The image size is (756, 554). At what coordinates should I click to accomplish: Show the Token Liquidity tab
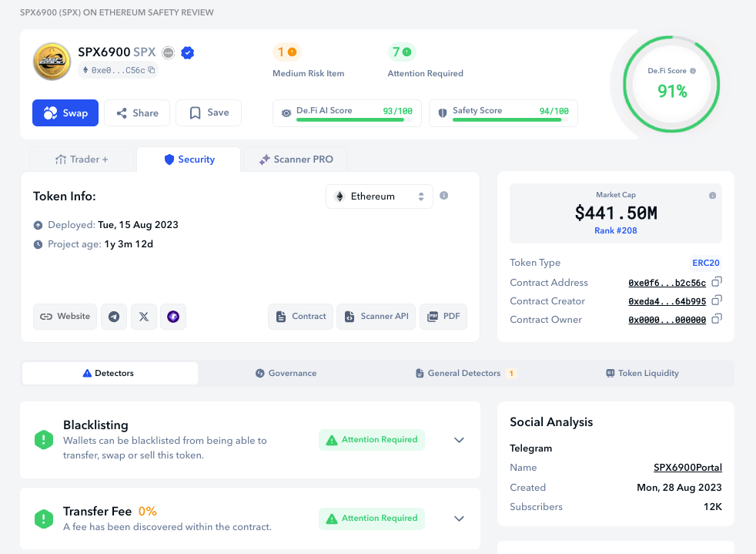(642, 373)
